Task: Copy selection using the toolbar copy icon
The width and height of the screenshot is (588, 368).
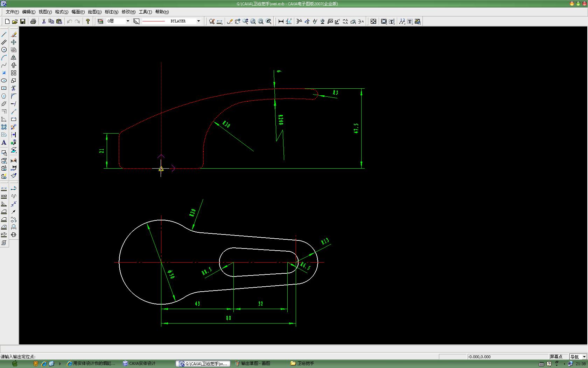Action: pos(51,21)
